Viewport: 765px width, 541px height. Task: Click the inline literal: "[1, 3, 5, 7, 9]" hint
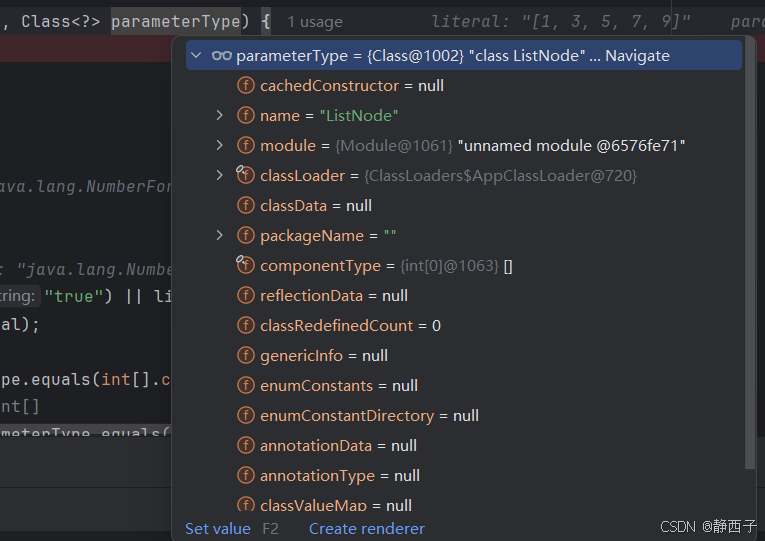[x=561, y=22]
